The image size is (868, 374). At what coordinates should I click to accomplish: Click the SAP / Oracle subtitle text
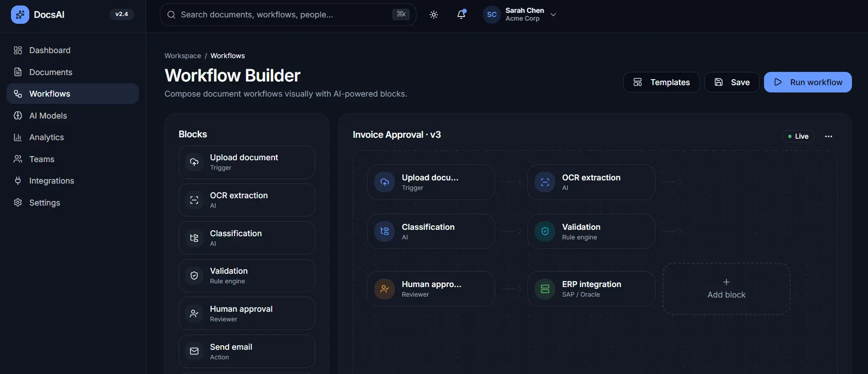point(581,294)
